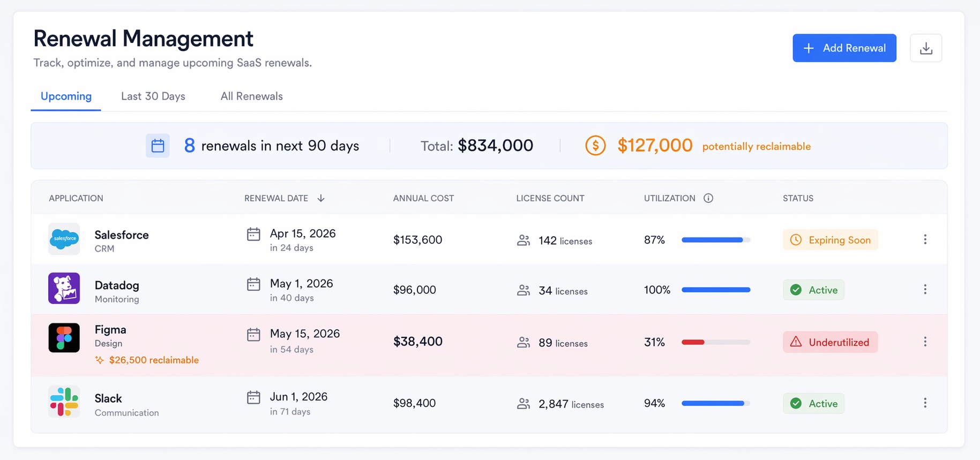Expand the Slack row kebab menu
The image size is (980, 460).
coord(925,403)
